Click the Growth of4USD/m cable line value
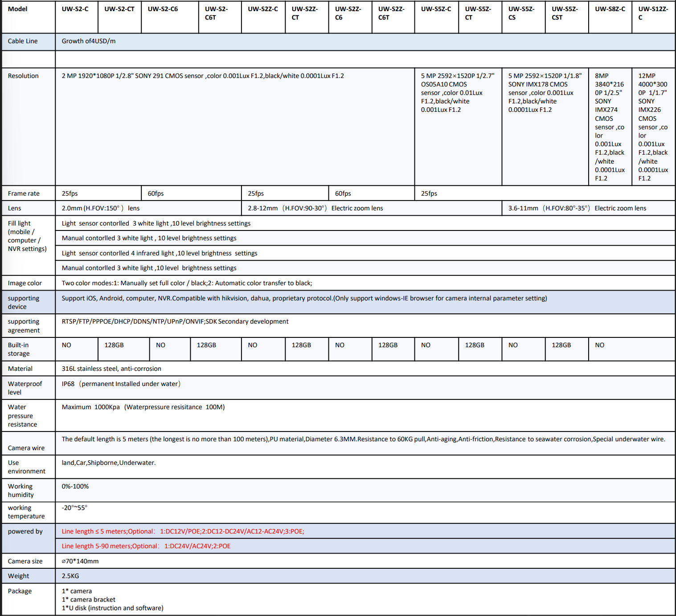Viewport: 676px width, 616px height. (89, 41)
